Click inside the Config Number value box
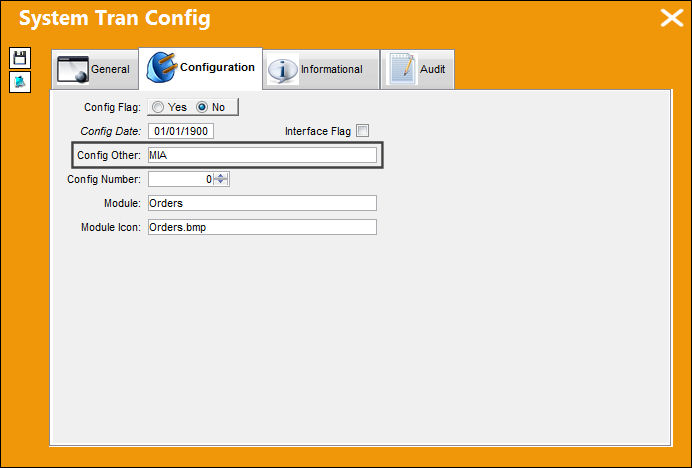Screen dimensions: 692x468 click(181, 179)
